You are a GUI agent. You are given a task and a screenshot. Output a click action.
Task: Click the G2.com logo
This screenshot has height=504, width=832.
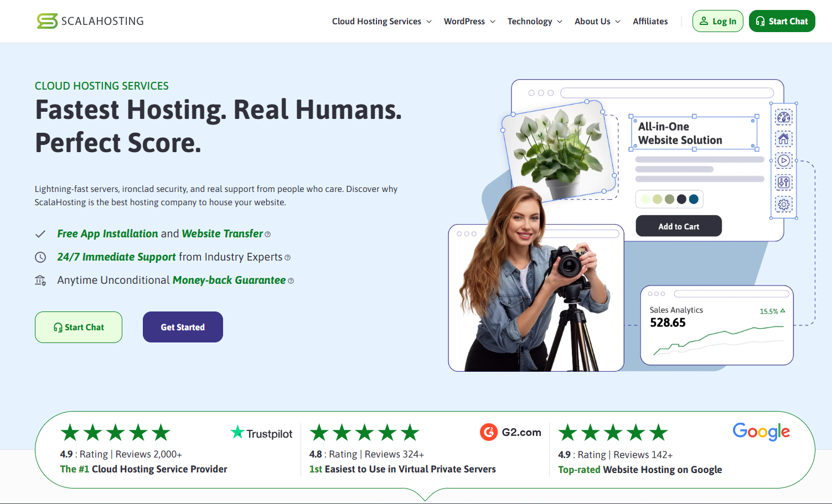[x=510, y=432]
